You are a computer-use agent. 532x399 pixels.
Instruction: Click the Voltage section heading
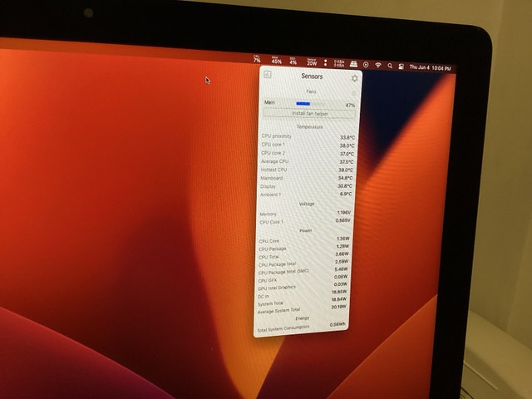tap(307, 204)
